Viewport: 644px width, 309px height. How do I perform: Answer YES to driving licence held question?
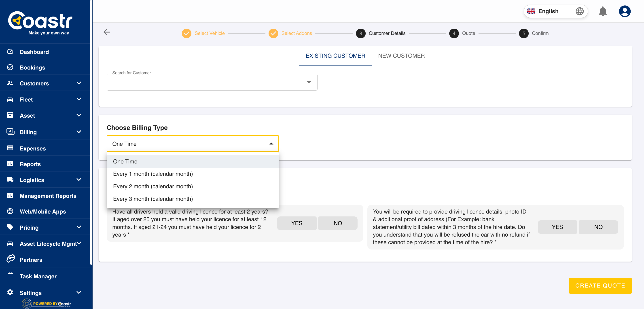297,223
